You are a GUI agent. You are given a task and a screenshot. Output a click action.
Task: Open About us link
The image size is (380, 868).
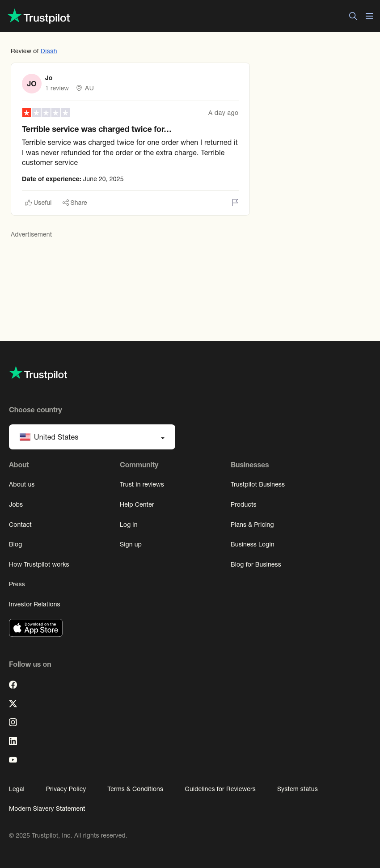click(21, 484)
